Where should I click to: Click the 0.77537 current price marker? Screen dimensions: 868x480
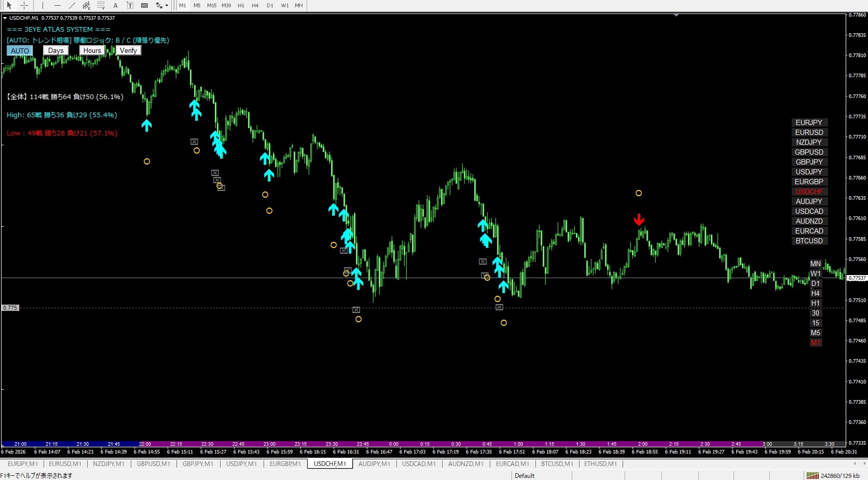[x=857, y=278]
